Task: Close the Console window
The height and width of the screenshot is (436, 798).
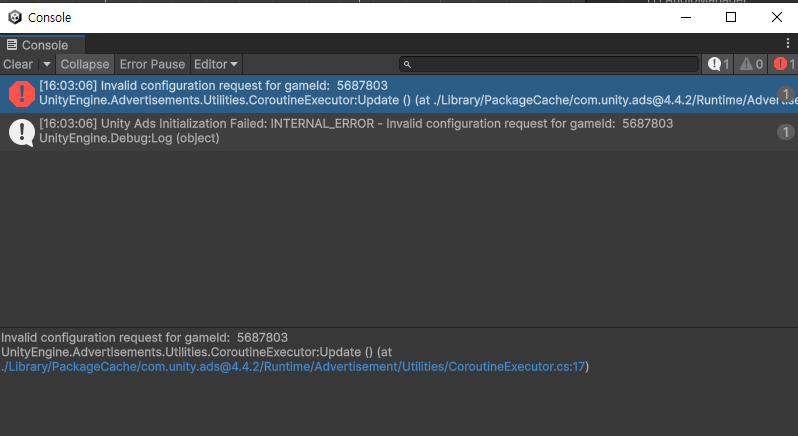Action: click(777, 17)
